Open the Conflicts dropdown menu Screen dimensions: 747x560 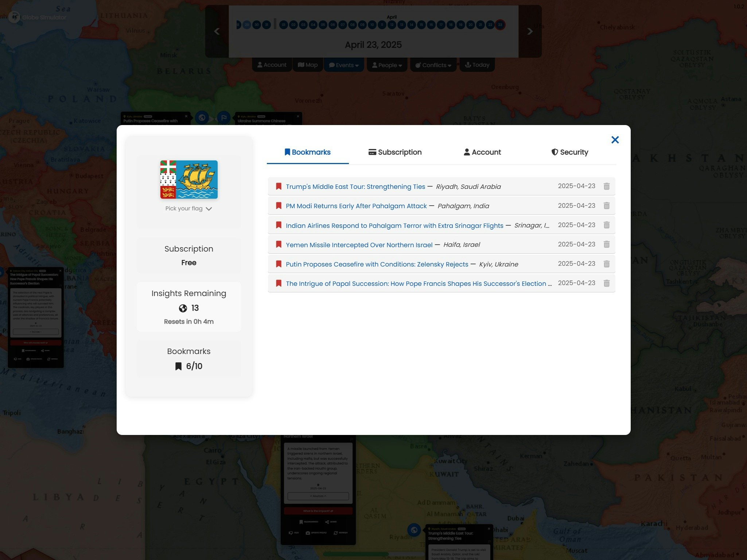pyautogui.click(x=433, y=65)
